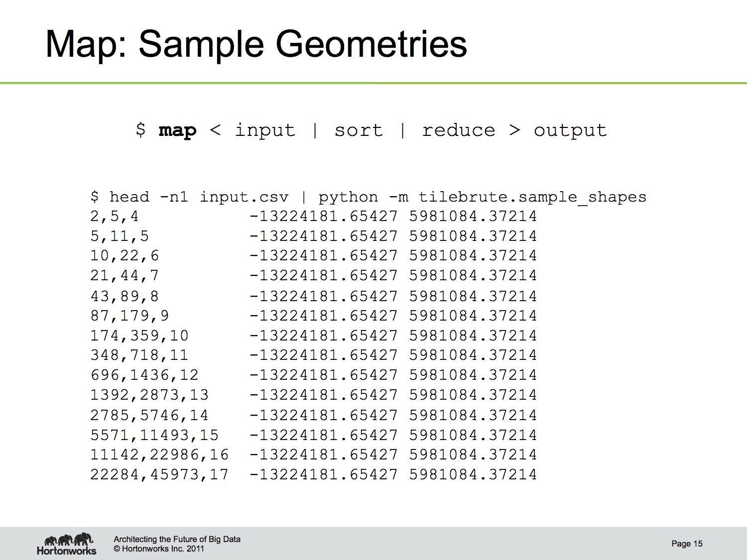Click the coordinates in the '696,1436,12' row
This screenshot has height=560, width=747.
(x=393, y=375)
